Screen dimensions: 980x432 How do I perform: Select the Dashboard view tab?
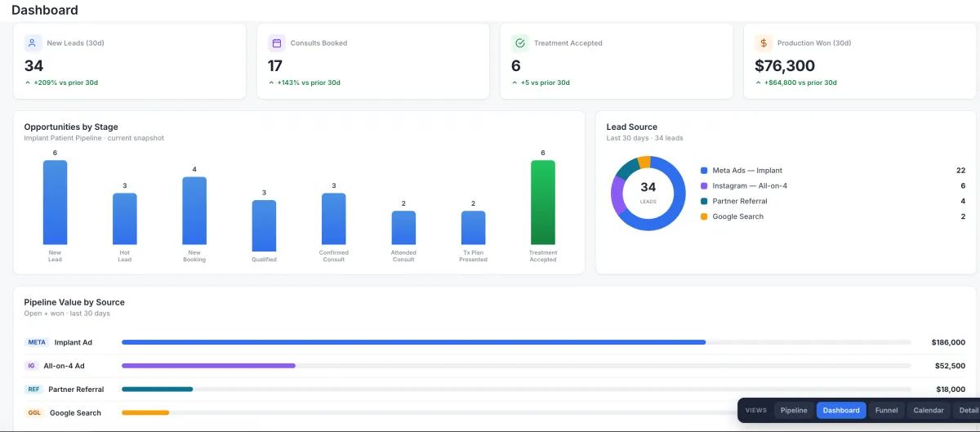coord(841,411)
